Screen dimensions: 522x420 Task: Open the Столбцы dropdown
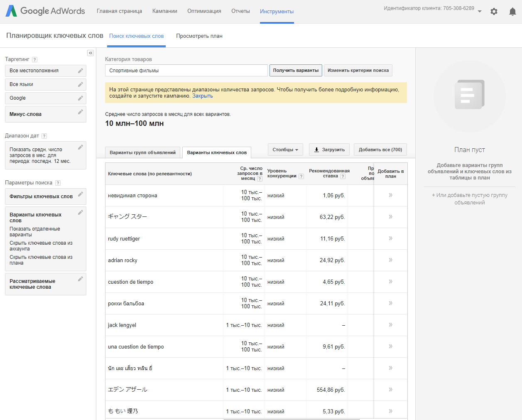coord(285,150)
